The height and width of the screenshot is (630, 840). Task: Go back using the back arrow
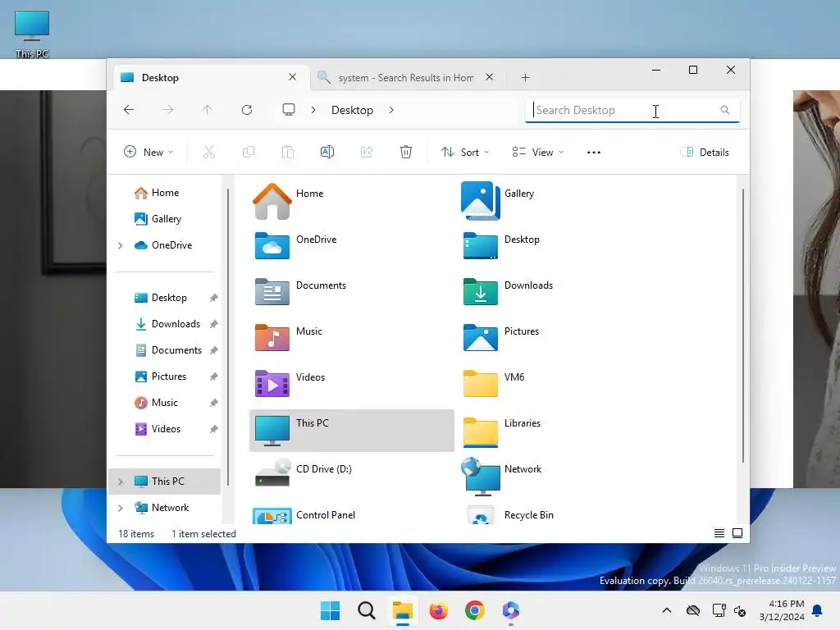[129, 110]
